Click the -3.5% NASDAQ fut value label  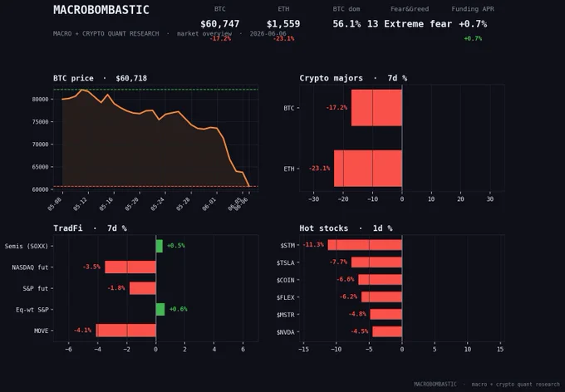(91, 267)
